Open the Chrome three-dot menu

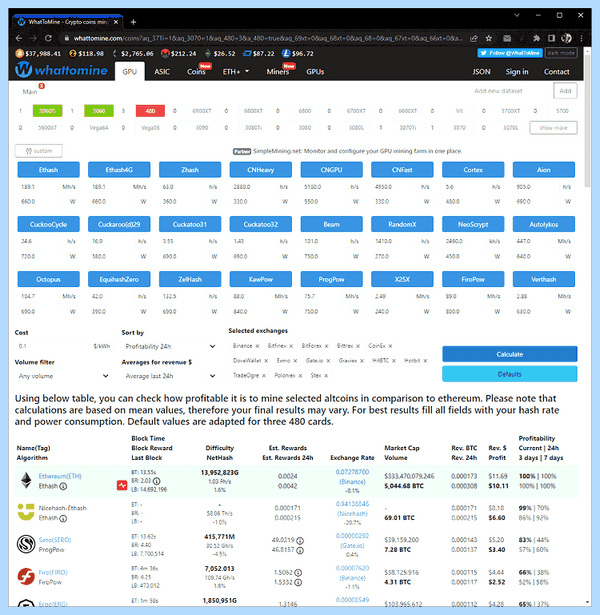pos(581,38)
